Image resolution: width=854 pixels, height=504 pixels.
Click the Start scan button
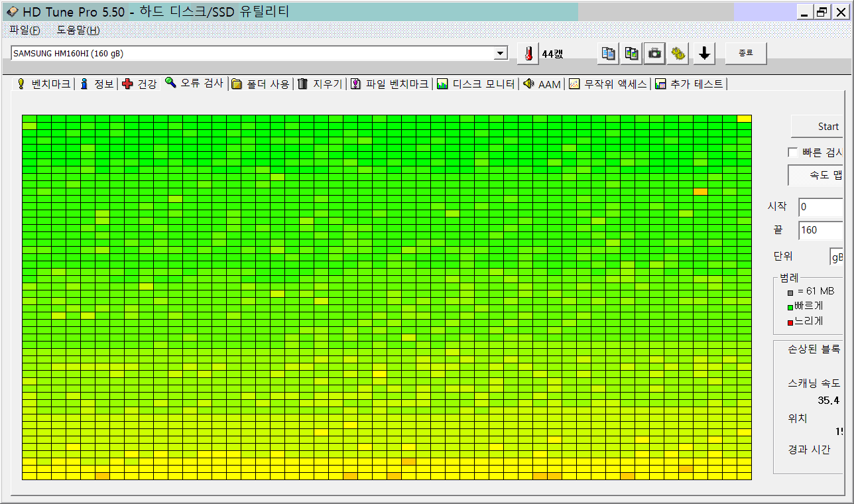pyautogui.click(x=817, y=127)
